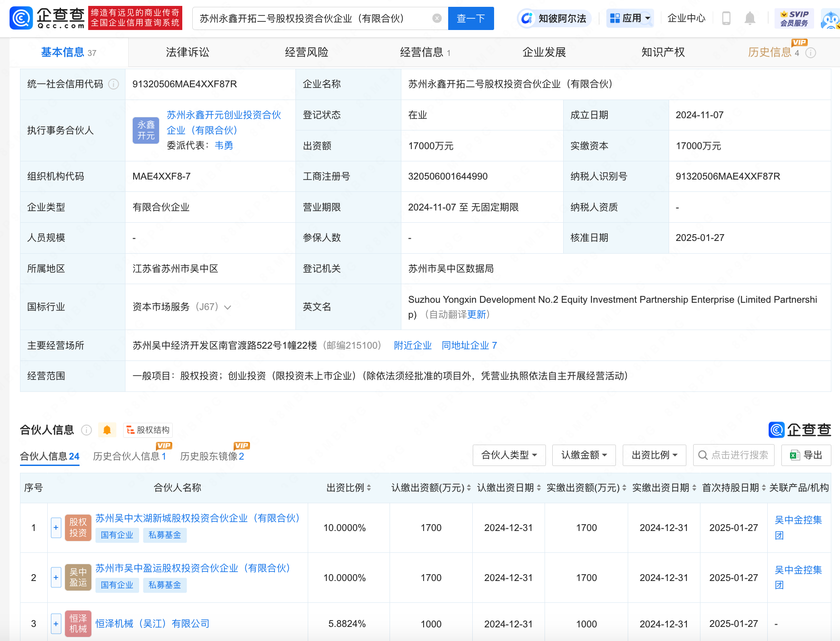Screen dimensions: 840x641
Task: Open the 应用 dropdown menu
Action: pos(630,18)
